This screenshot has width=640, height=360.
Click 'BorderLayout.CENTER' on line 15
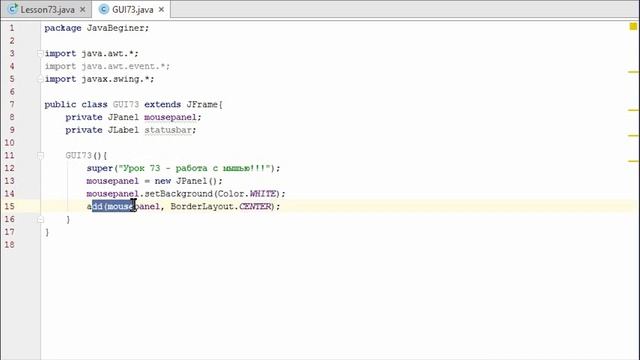(x=221, y=207)
